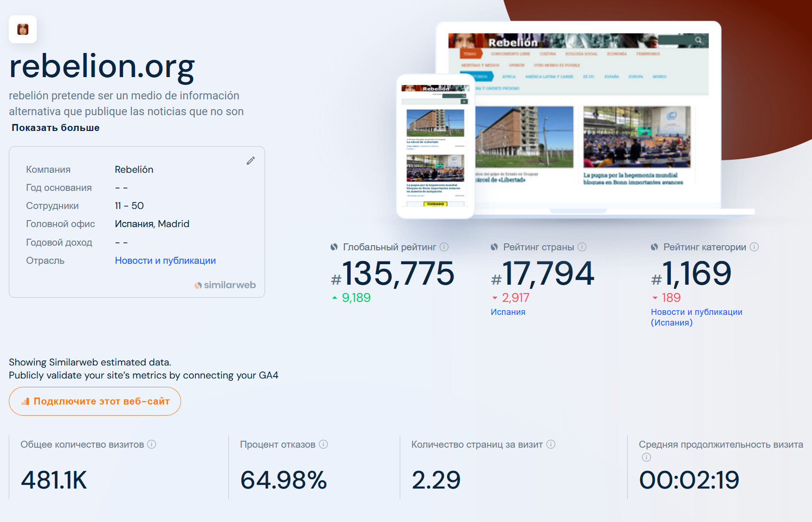Click info icon under Средняя продолжительность визита
Viewport: 812px width, 522px height.
click(x=646, y=457)
